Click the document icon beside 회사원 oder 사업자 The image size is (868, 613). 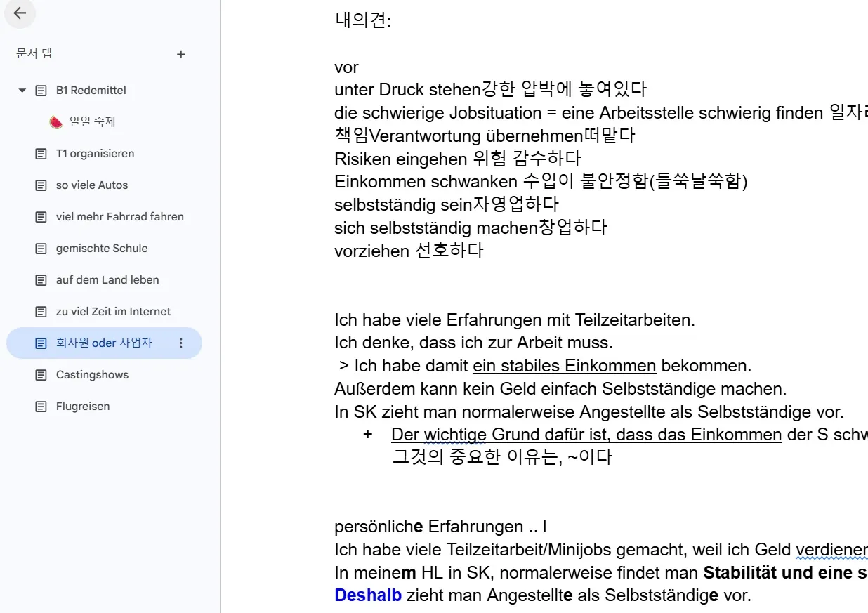(41, 343)
